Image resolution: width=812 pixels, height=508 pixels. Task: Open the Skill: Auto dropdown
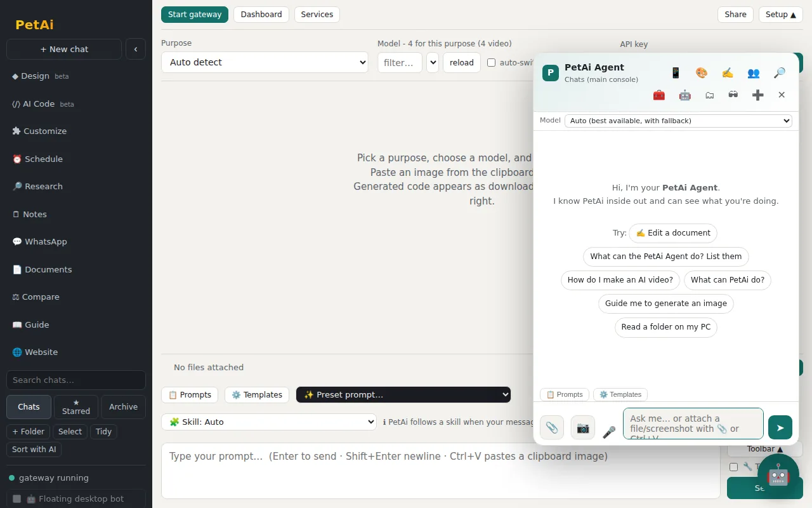269,422
